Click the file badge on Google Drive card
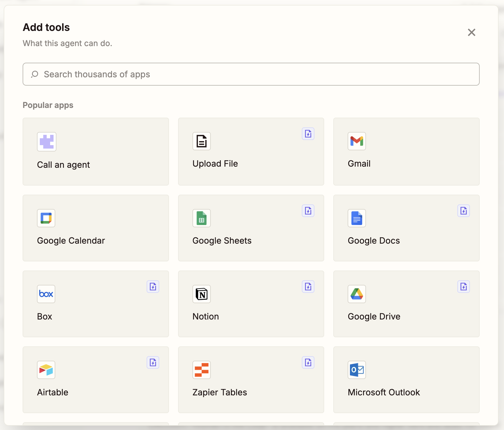 (464, 287)
